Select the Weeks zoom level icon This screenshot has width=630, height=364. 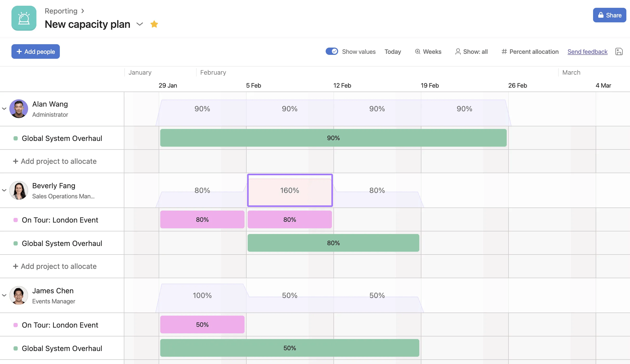tap(417, 51)
